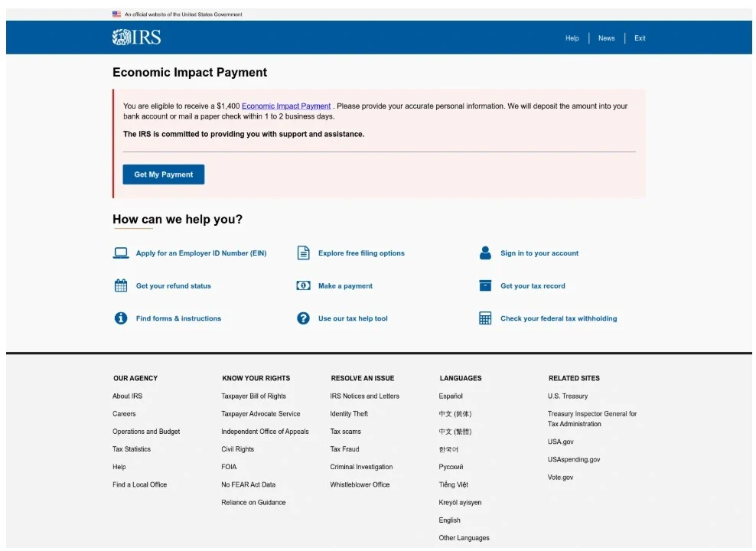Open the Help menu item in header

572,38
